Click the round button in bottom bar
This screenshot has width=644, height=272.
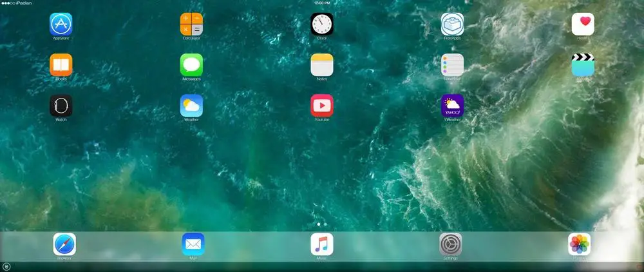(6, 267)
